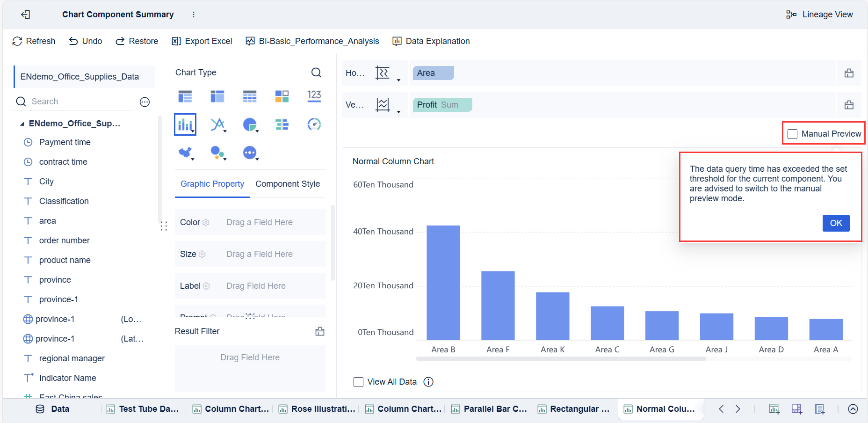
Task: Select the cross table chart type icon
Action: point(217,96)
